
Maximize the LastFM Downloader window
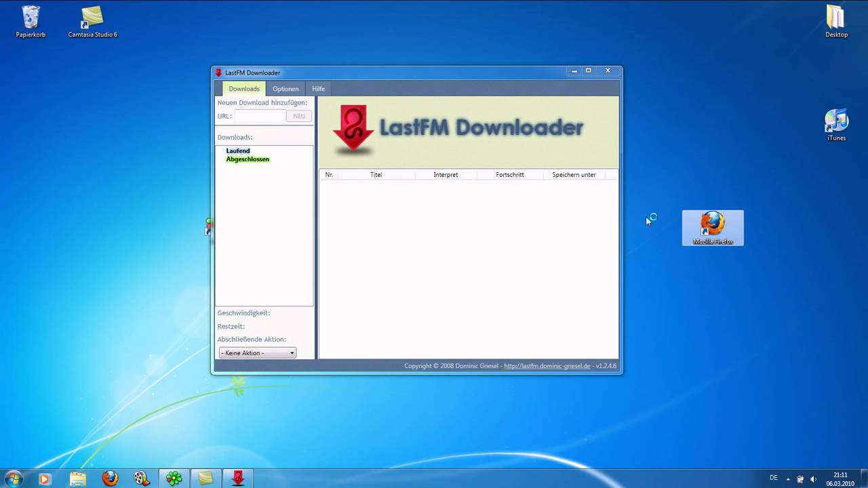coord(589,70)
